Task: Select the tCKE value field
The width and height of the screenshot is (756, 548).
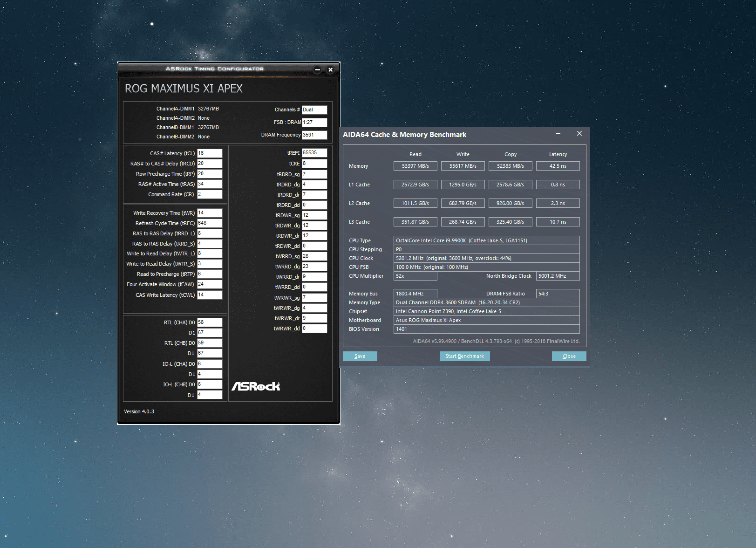Action: click(x=314, y=164)
